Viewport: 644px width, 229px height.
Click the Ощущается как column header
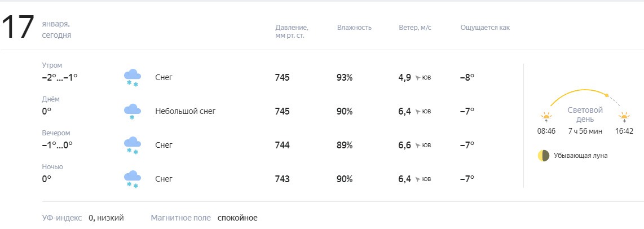click(485, 28)
